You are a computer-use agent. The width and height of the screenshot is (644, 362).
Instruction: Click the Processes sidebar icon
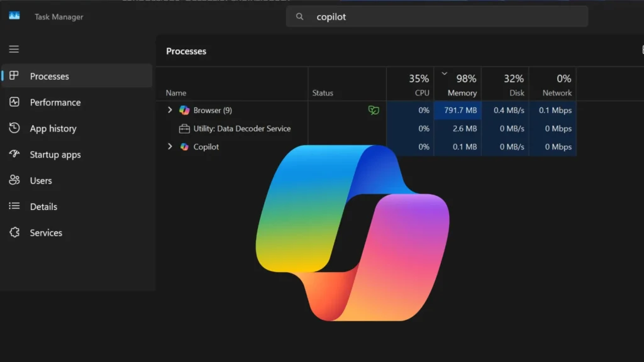[x=14, y=75]
